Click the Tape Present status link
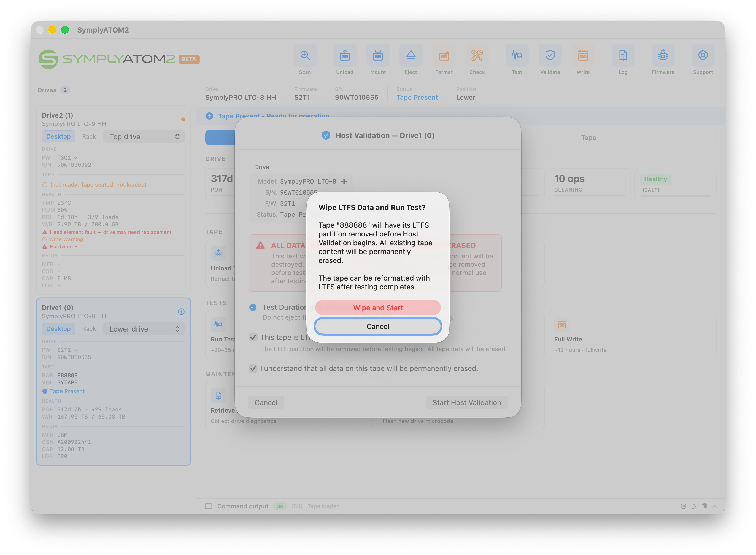This screenshot has height=555, width=756. [417, 97]
